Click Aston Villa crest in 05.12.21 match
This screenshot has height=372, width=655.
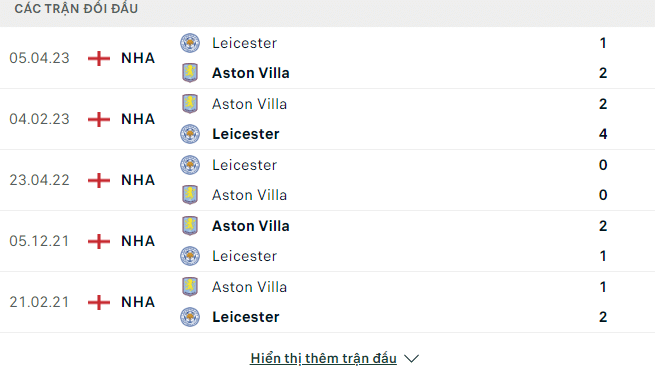(x=190, y=226)
